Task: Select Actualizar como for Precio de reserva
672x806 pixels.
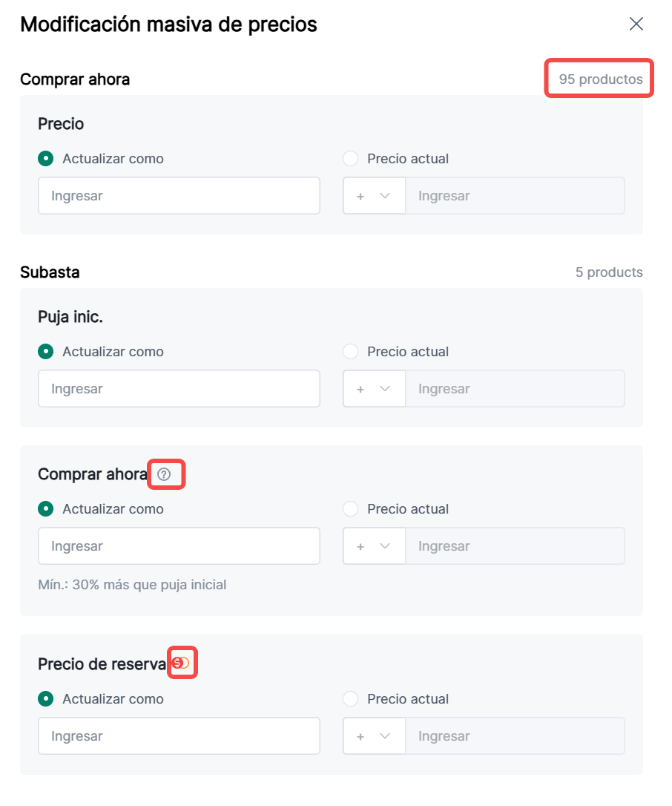Action: [46, 699]
